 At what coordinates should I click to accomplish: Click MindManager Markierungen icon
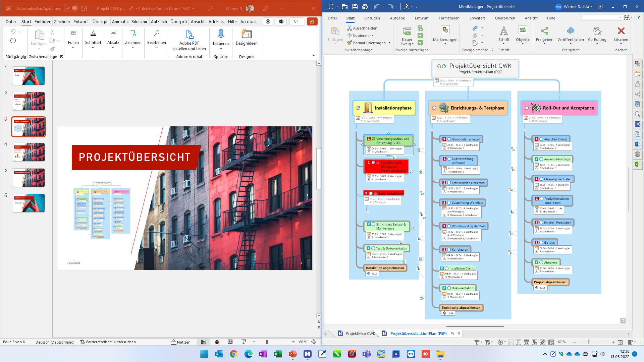[445, 30]
